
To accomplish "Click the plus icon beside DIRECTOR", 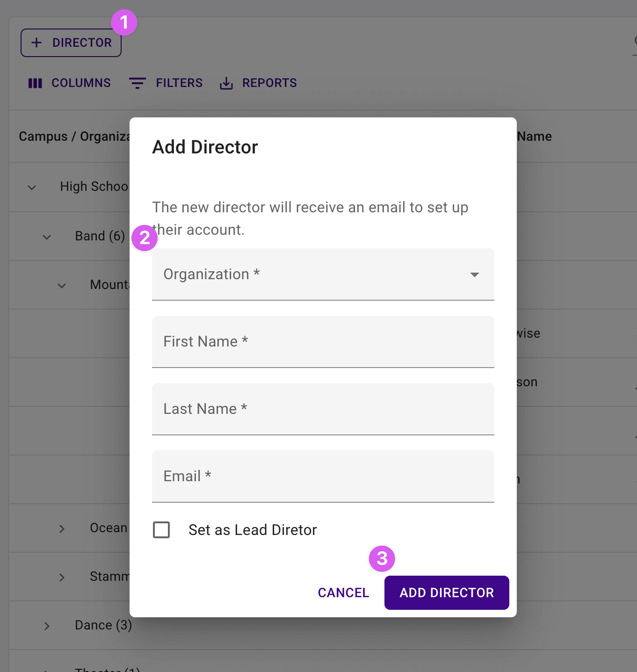I will point(36,43).
